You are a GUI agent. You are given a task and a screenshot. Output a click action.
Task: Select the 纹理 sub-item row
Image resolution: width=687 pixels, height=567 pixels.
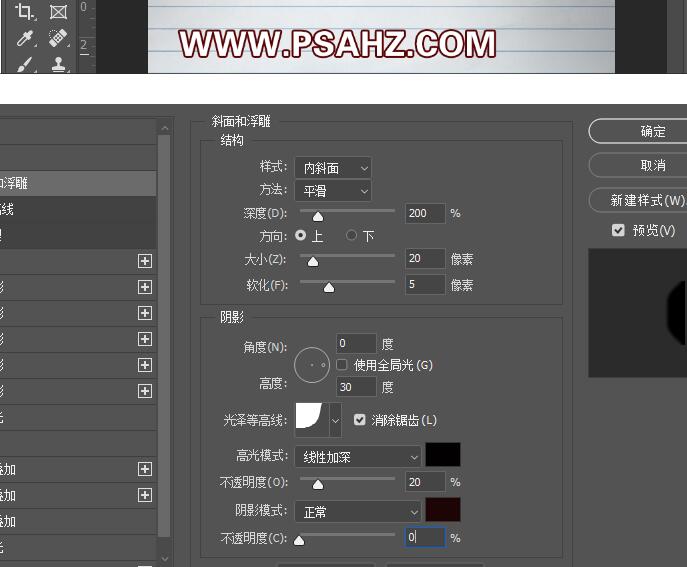pos(78,235)
